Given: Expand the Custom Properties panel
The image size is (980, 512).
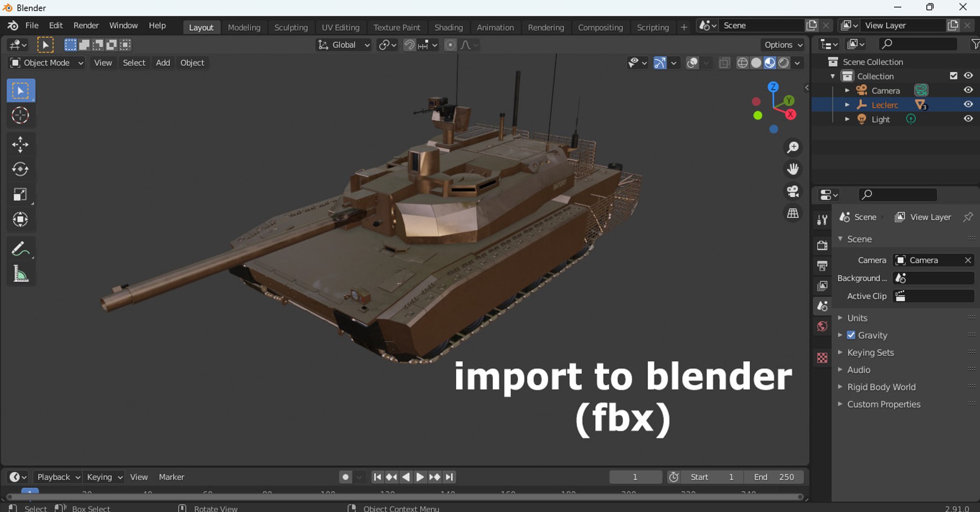Looking at the screenshot, I should 884,404.
